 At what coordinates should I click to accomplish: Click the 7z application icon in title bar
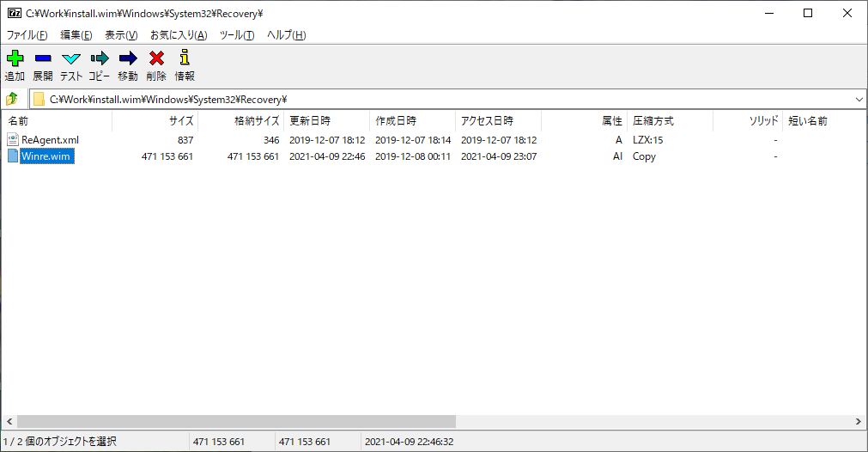[15, 13]
